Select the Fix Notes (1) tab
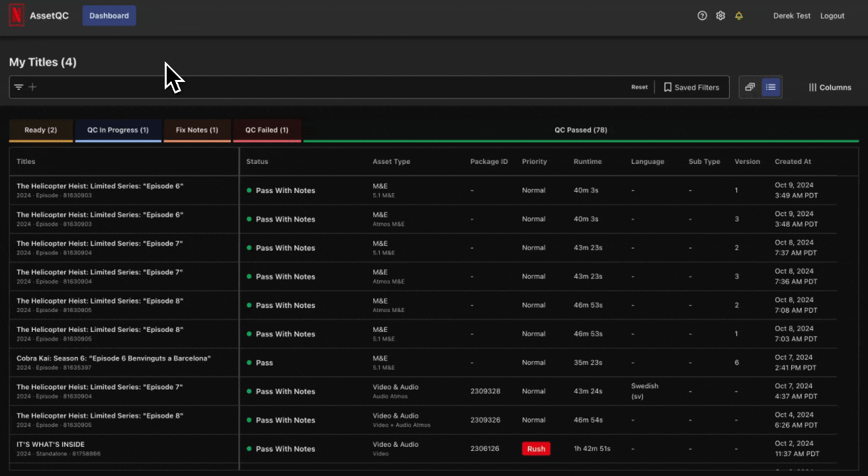 196,130
